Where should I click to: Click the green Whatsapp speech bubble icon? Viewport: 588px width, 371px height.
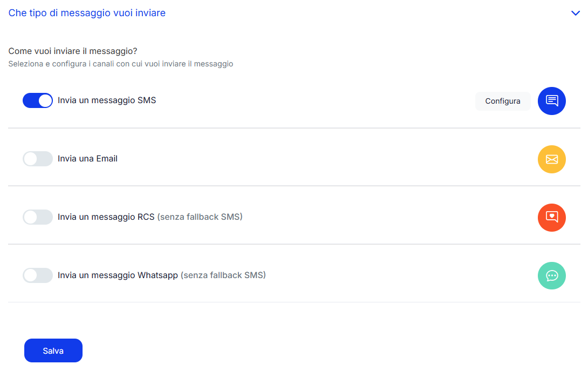[x=552, y=275]
